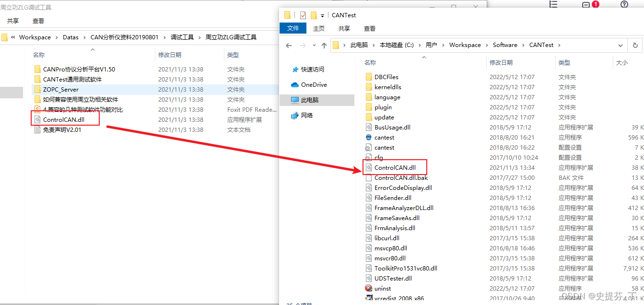Select ControlCAN.dll icon in CANTest window

pyautogui.click(x=368, y=167)
